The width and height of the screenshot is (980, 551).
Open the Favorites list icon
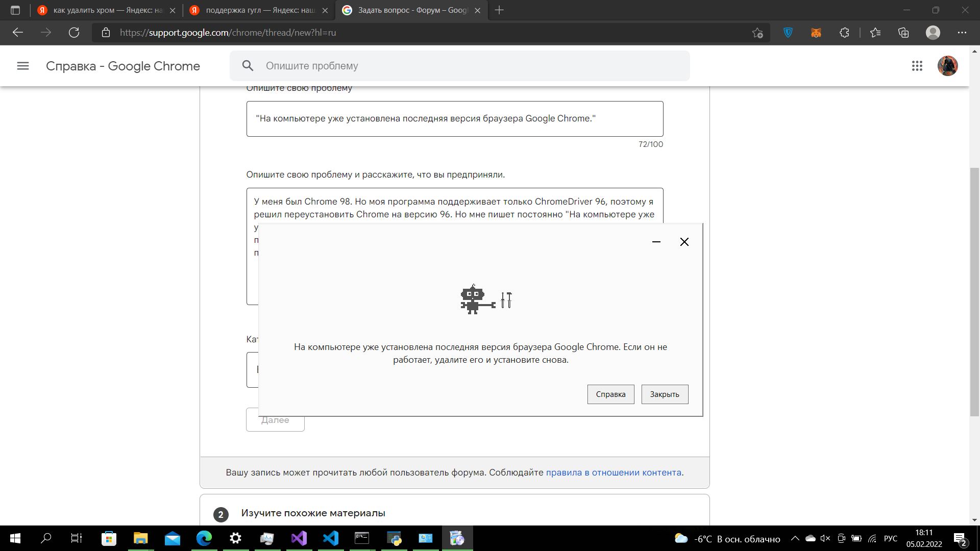[875, 33]
